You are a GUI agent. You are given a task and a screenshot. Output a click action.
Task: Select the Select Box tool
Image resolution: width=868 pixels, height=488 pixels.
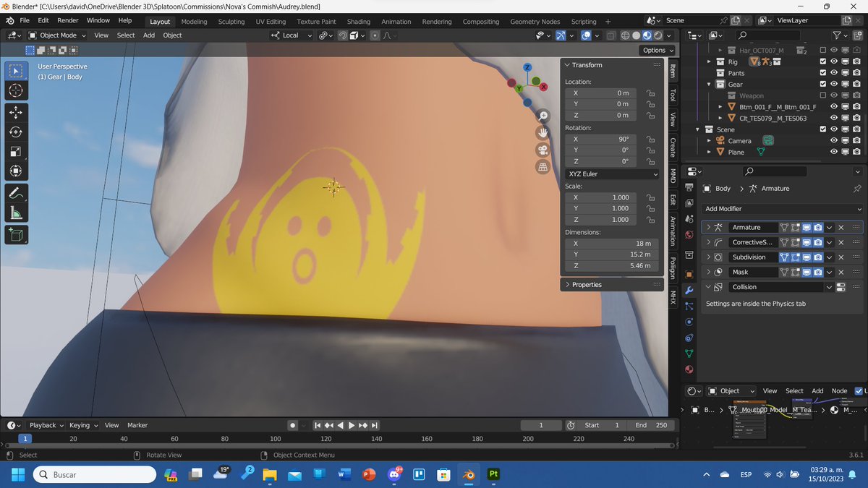(x=17, y=71)
